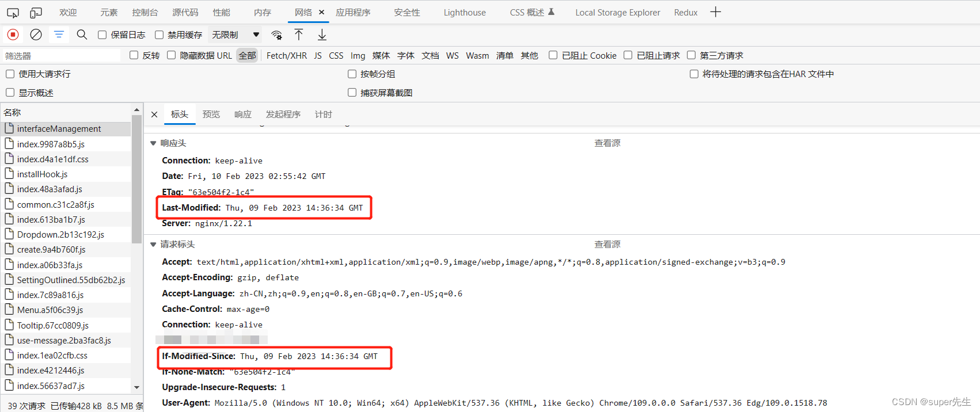Open the 安全性 tab
The image size is (980, 412).
point(407,12)
